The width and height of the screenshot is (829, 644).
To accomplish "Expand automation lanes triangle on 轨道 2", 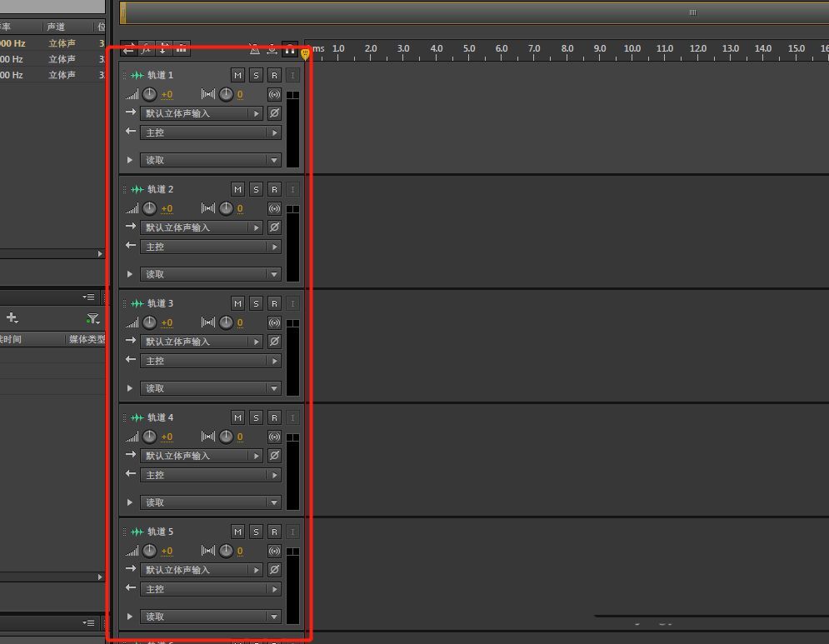I will (x=130, y=274).
